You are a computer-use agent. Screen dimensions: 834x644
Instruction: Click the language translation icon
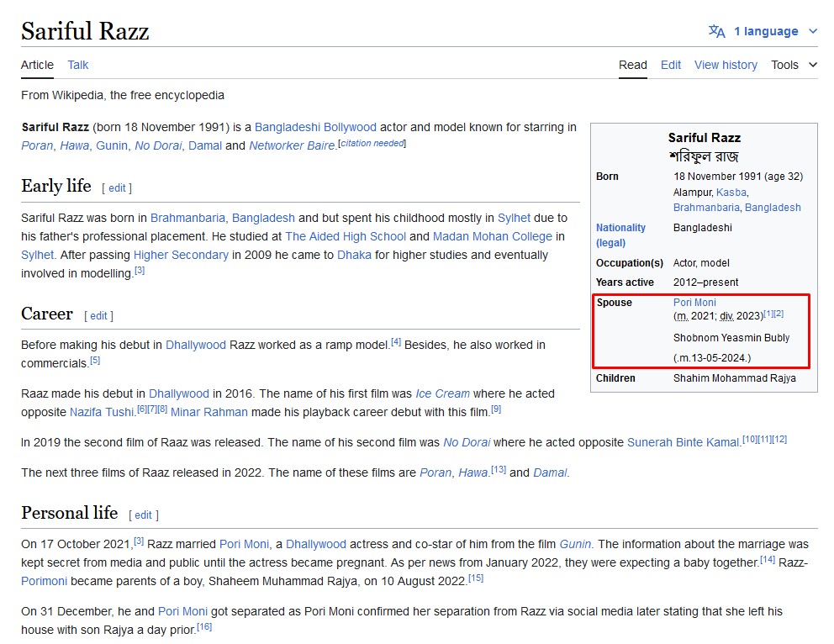pos(716,32)
